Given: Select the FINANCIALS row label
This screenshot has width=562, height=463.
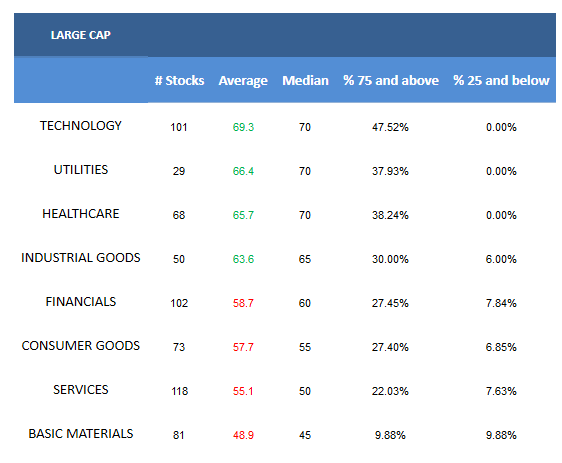Looking at the screenshot, I should coord(81,302).
